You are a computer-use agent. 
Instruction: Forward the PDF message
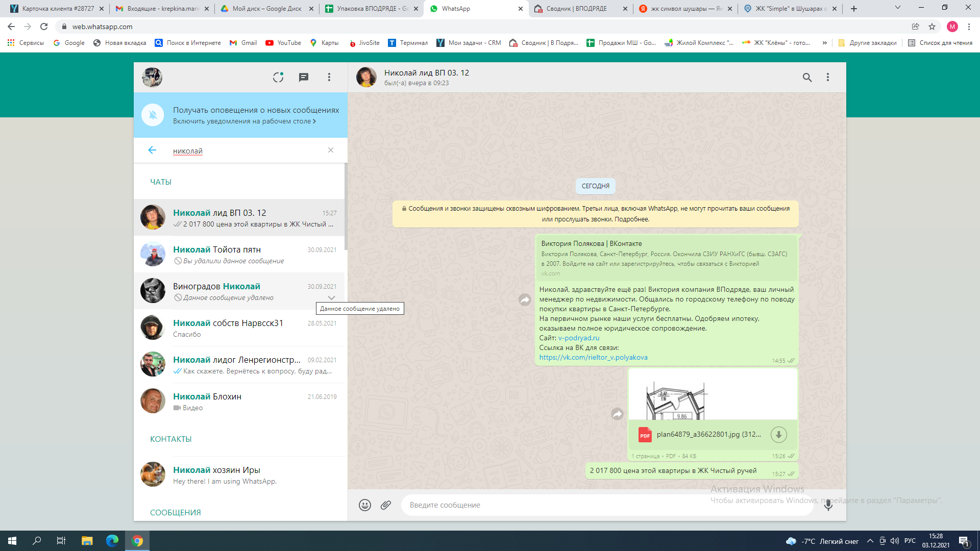tap(617, 414)
